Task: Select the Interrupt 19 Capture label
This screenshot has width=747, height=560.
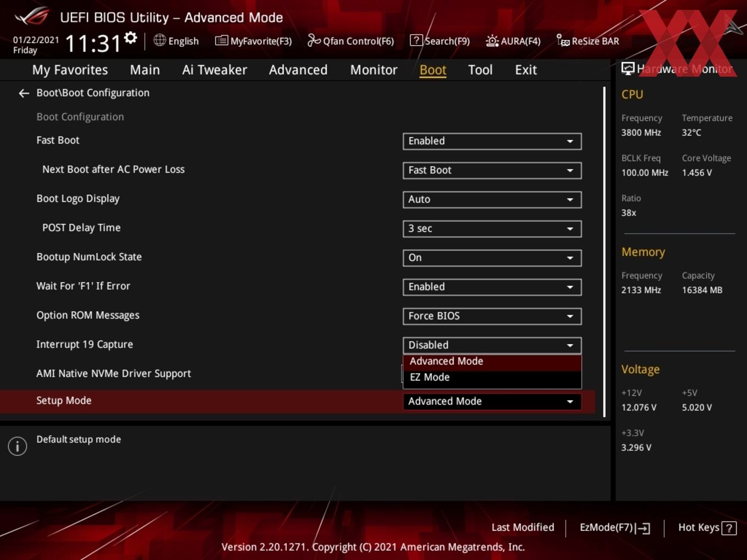Action: point(85,345)
